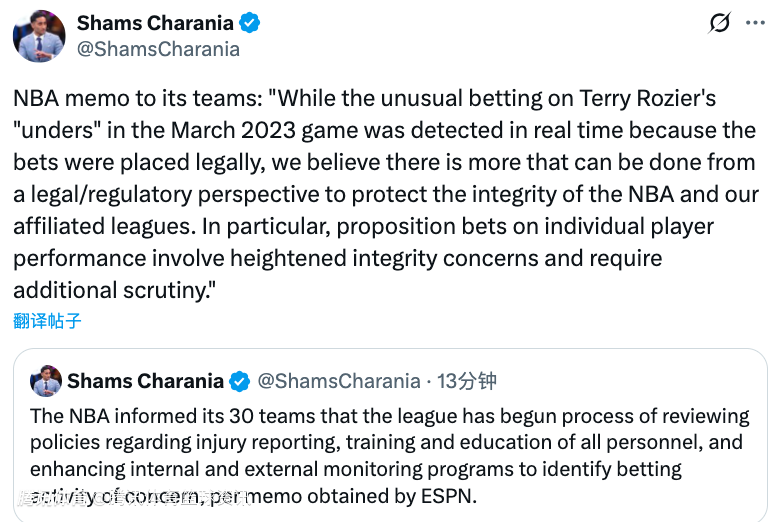
Task: Click the 翻译帖子 translate post link
Action: coord(47,321)
